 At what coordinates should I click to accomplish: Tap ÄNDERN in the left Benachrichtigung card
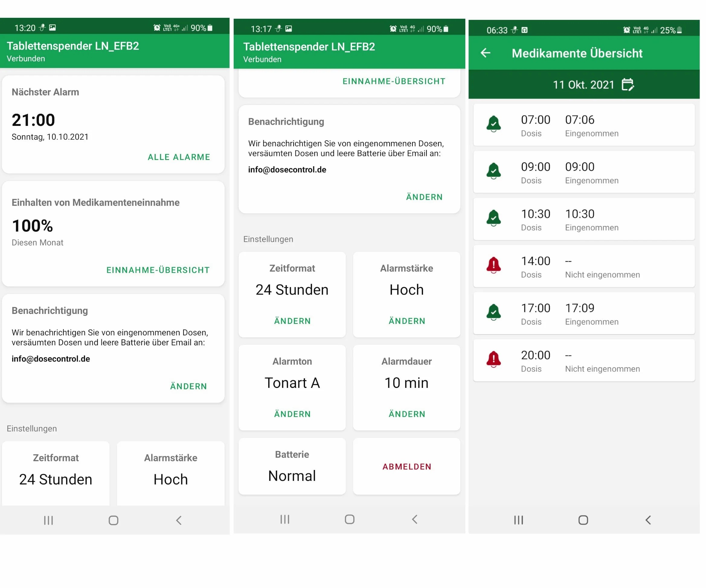[188, 386]
